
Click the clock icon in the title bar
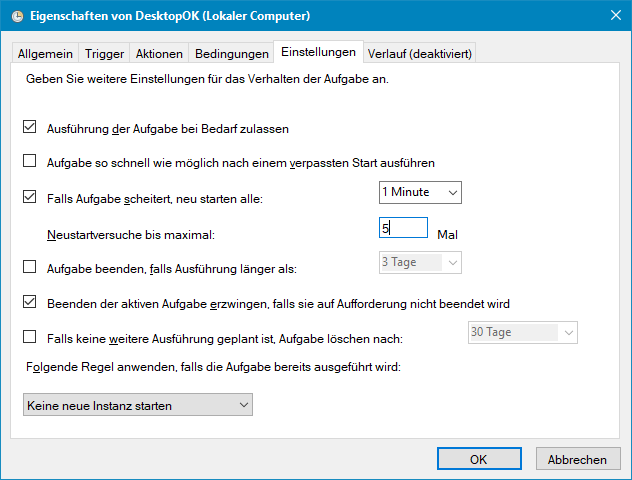[x=17, y=16]
